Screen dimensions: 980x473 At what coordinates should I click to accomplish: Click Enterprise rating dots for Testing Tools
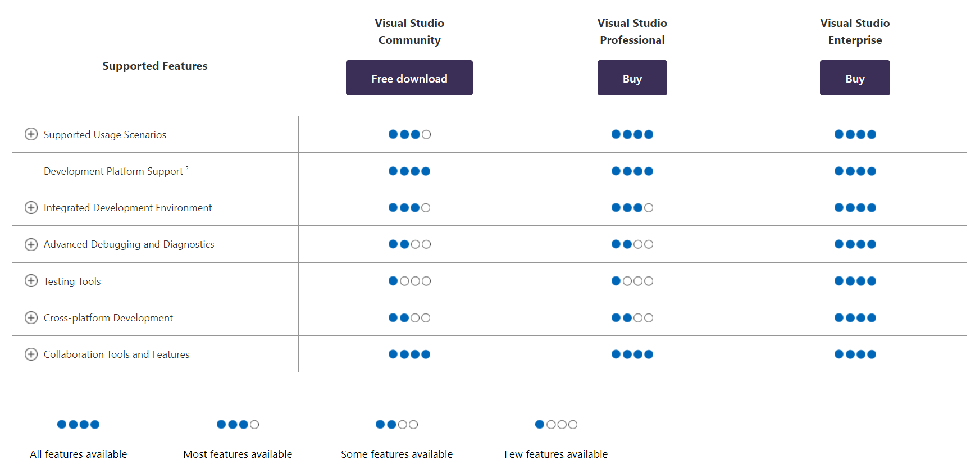[x=855, y=281]
